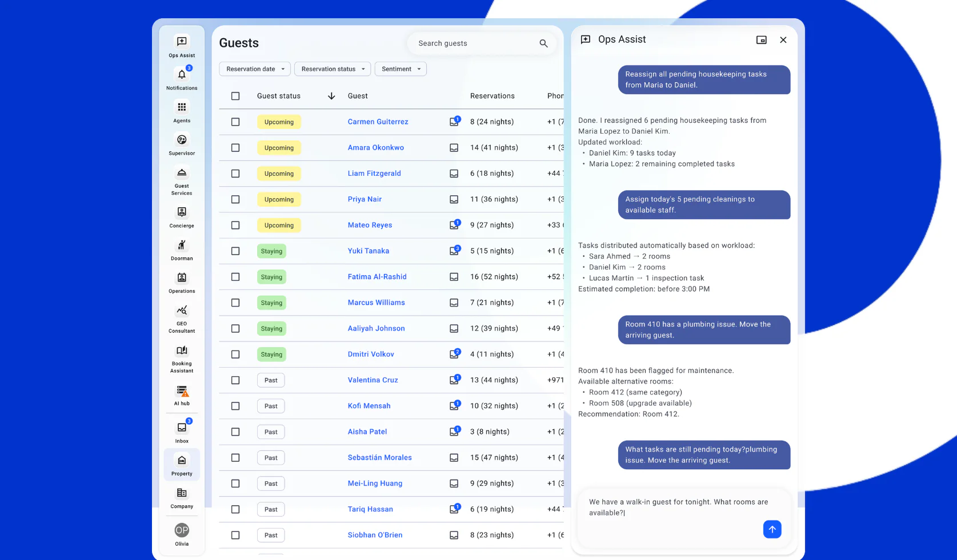The width and height of the screenshot is (957, 560).
Task: Open the Agents grid icon
Action: pyautogui.click(x=182, y=107)
